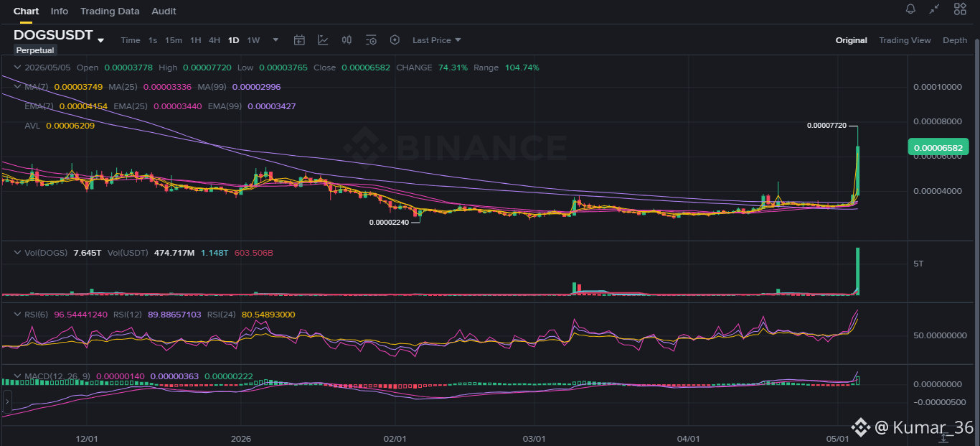The image size is (980, 446).
Task: Select the 15m interval
Action: click(174, 40)
